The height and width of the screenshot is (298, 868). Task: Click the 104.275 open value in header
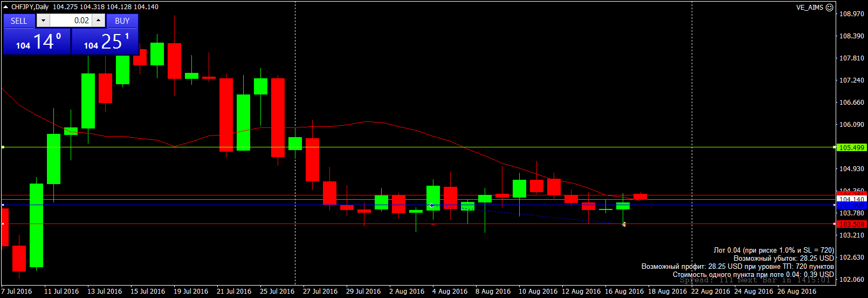pyautogui.click(x=65, y=7)
